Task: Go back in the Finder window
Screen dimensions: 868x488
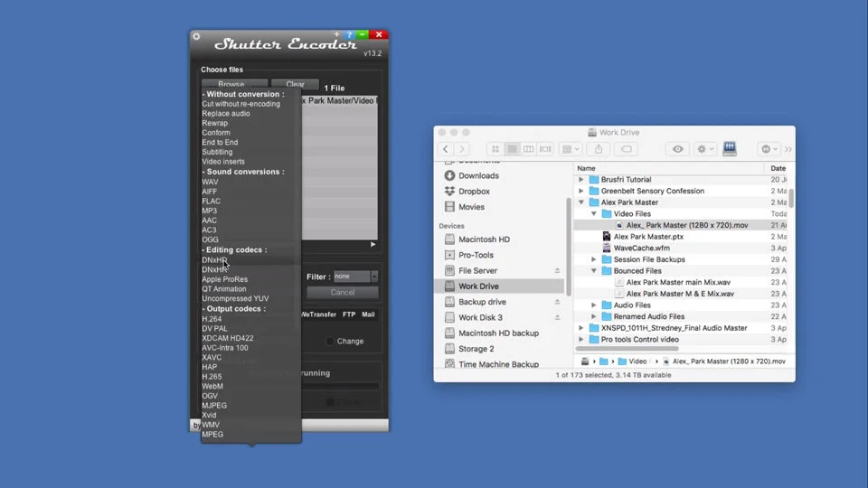Action: 446,149
